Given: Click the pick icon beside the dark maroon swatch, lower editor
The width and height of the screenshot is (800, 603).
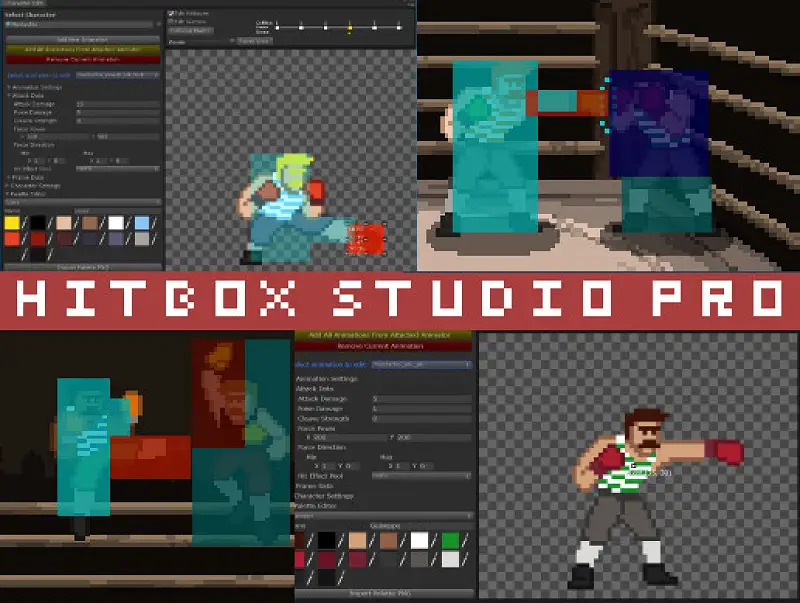Looking at the screenshot, I should click(x=341, y=560).
